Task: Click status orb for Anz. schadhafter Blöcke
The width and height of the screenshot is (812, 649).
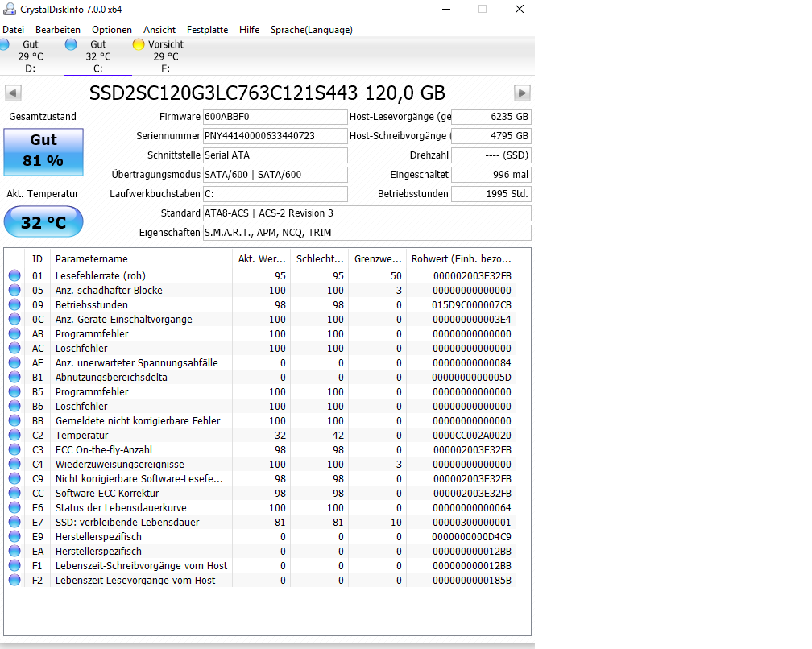Action: click(x=14, y=291)
